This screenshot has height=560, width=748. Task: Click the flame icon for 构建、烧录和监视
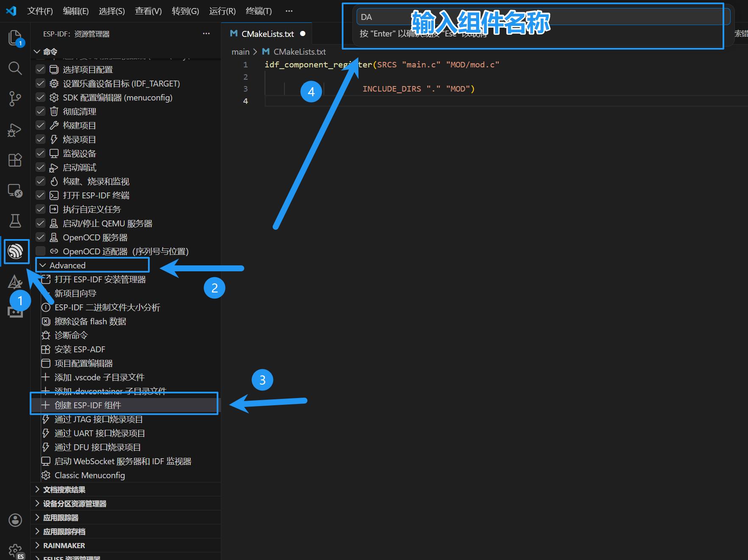coord(54,181)
